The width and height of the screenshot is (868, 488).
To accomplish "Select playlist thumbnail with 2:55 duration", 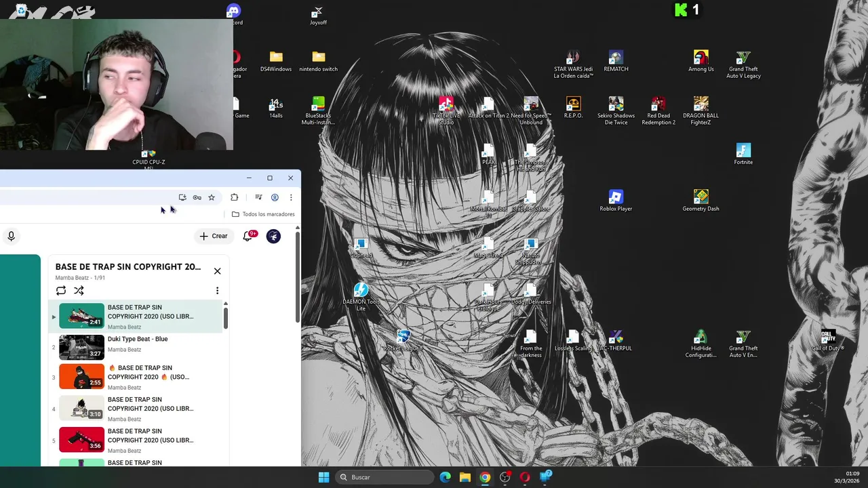I will (x=81, y=376).
